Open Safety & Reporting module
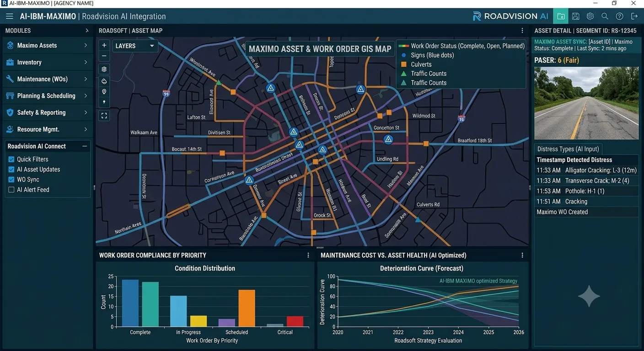Screen dimensions: 644x351 [x=48, y=112]
